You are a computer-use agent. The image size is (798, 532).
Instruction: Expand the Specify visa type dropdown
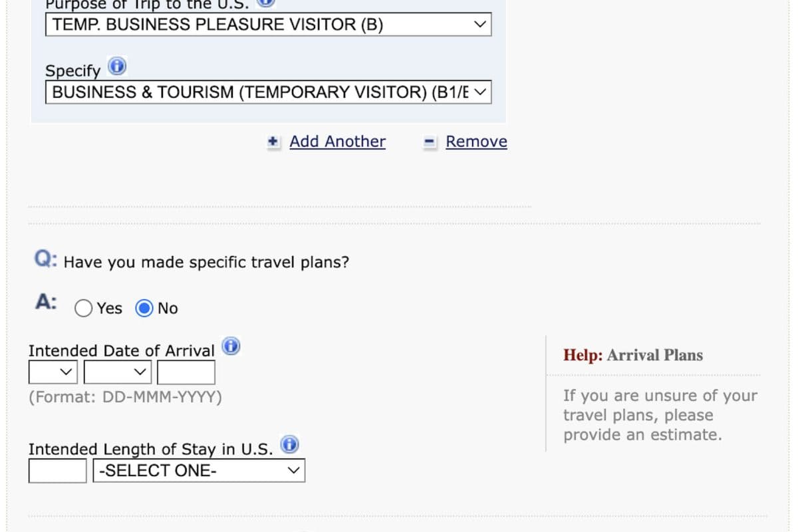[268, 92]
